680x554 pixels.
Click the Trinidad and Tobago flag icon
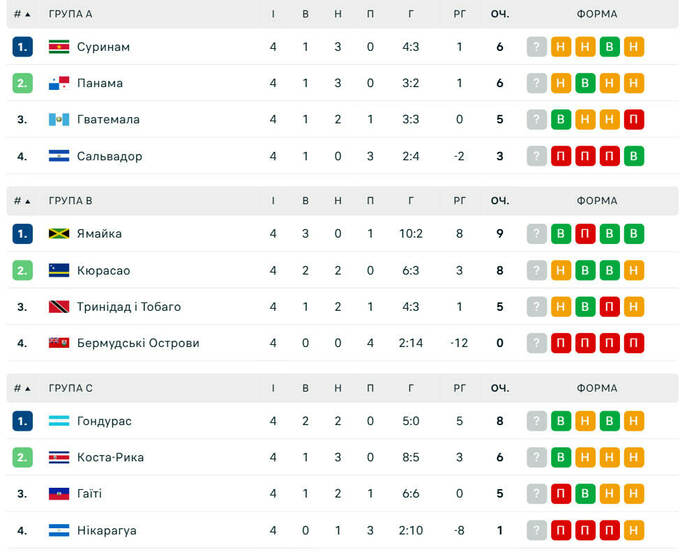tap(59, 307)
